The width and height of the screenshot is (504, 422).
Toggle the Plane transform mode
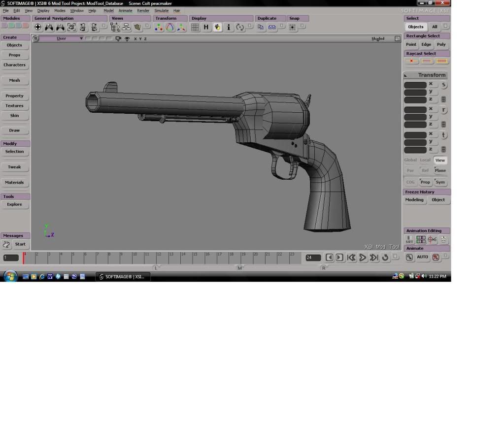[440, 170]
